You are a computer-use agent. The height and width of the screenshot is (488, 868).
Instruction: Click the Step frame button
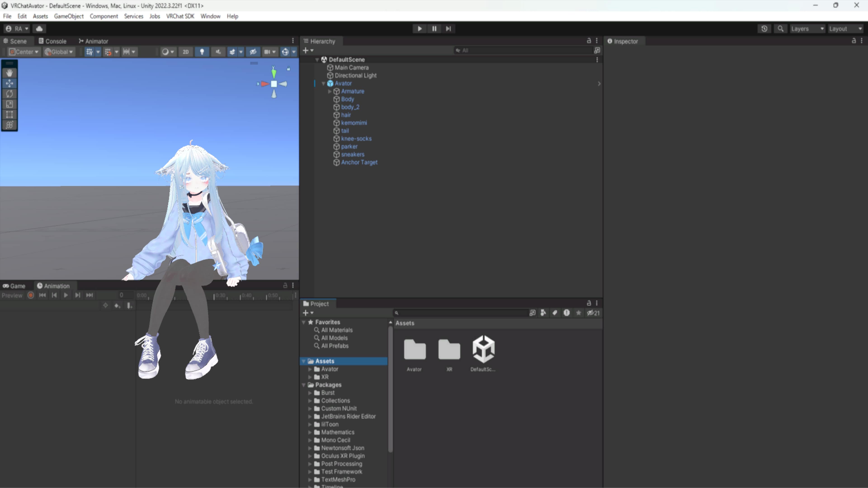448,29
